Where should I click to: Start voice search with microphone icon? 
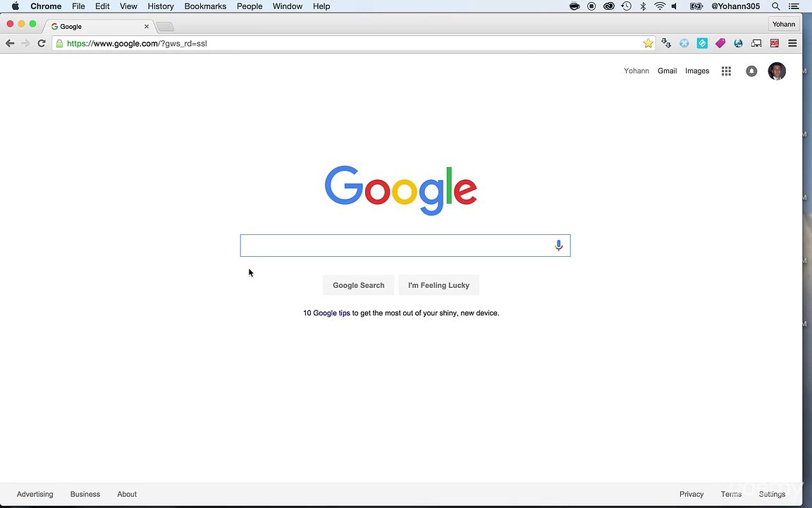[x=558, y=246]
